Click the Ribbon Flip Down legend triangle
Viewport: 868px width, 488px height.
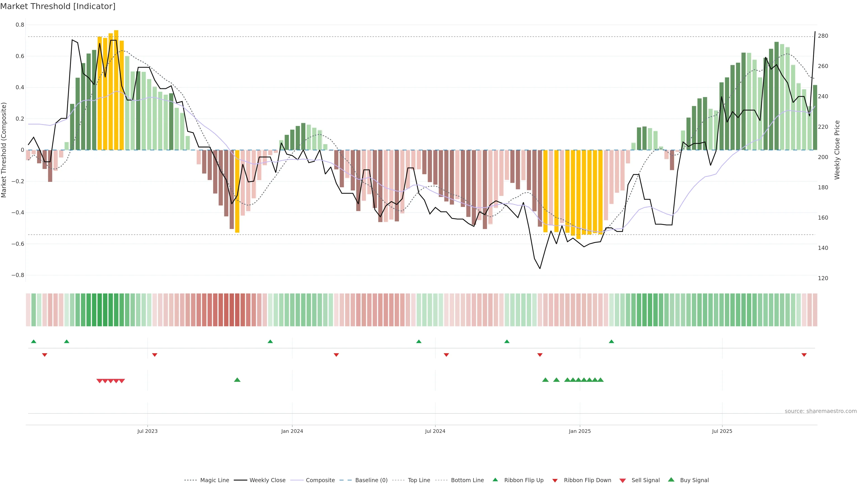click(555, 481)
